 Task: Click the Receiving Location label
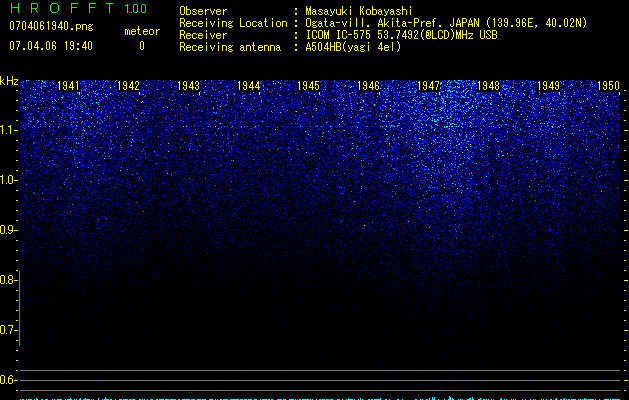(233, 23)
